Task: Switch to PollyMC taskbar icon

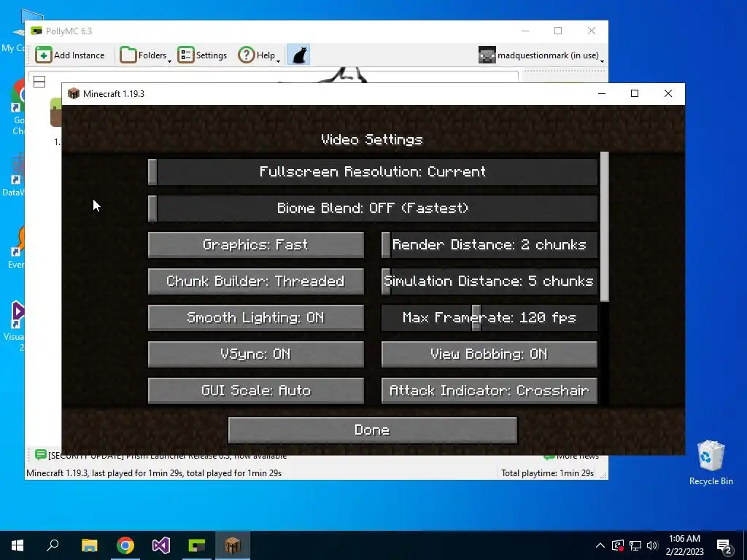Action: pyautogui.click(x=197, y=545)
